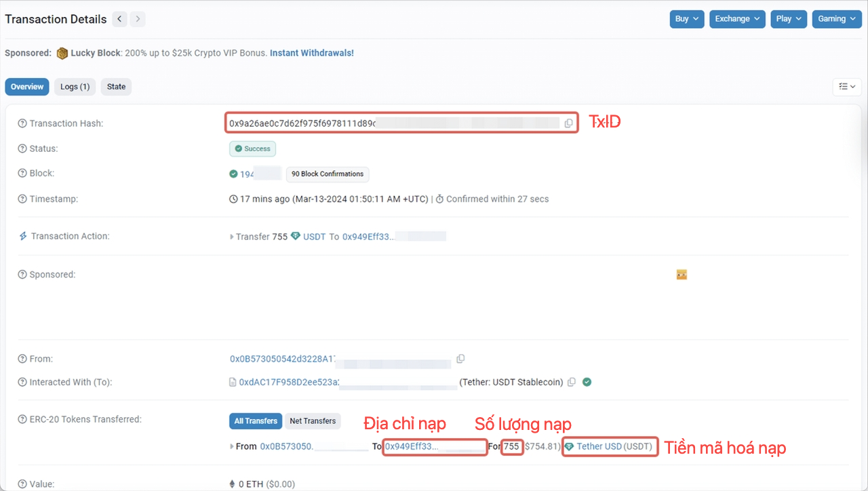
Task: Click help icon beside Interacted With (To)
Action: 22,382
